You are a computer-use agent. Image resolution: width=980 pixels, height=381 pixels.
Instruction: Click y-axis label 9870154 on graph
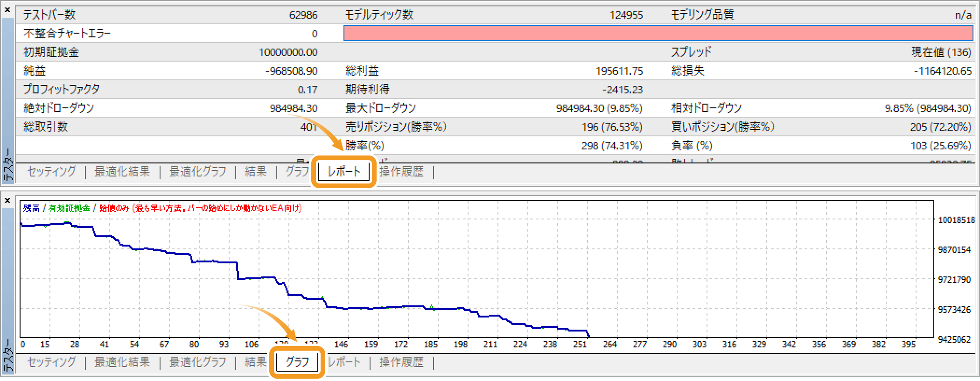pos(954,250)
